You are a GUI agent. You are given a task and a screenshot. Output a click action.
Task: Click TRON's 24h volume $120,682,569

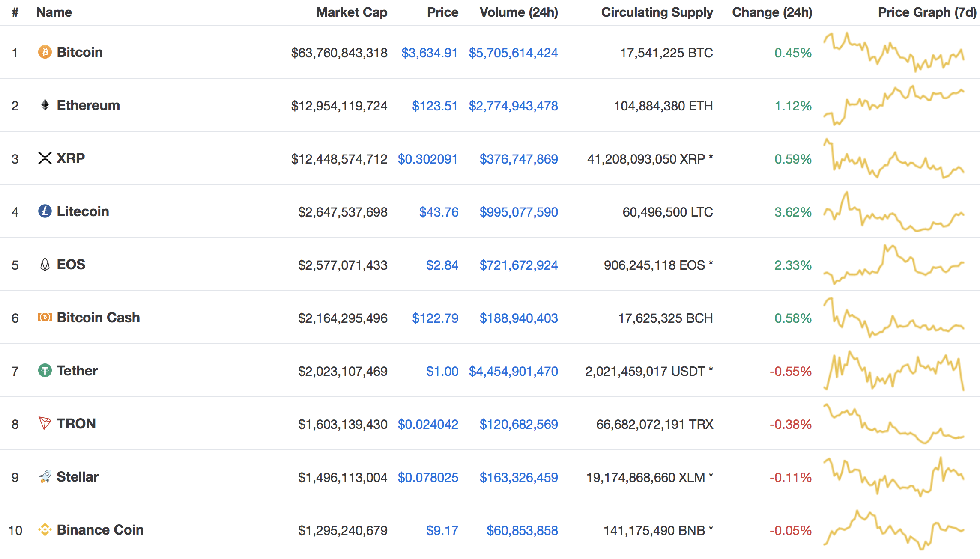pos(519,424)
